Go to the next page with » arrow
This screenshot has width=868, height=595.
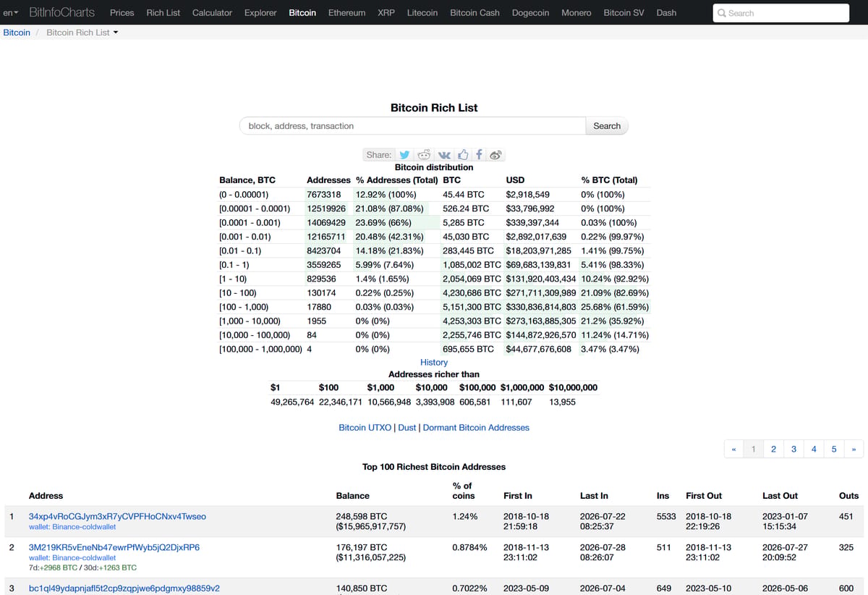(854, 450)
